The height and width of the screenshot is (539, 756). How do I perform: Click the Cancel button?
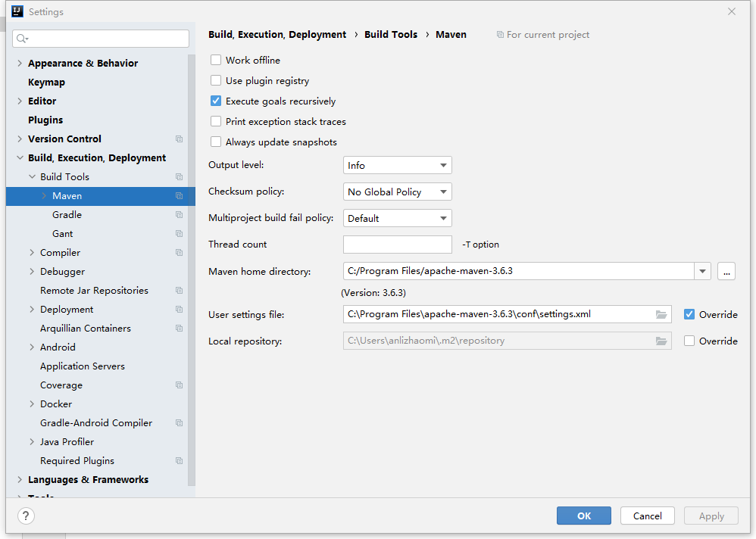(x=647, y=516)
